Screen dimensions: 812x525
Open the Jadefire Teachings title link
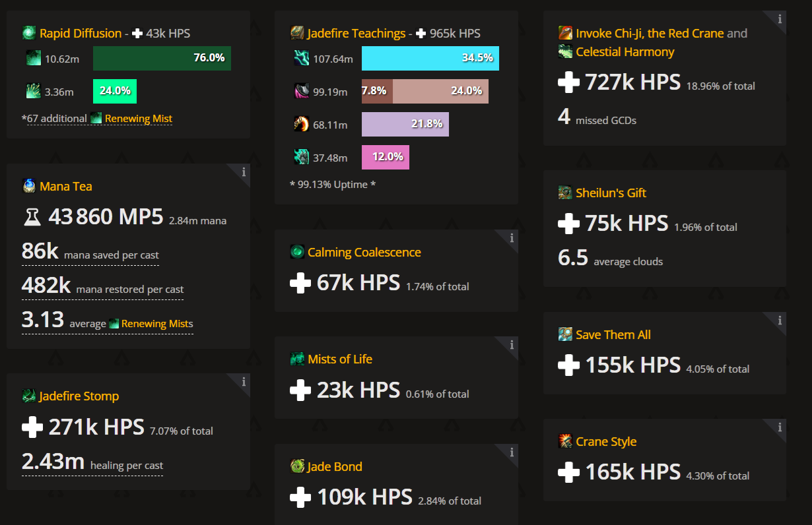pos(356,33)
